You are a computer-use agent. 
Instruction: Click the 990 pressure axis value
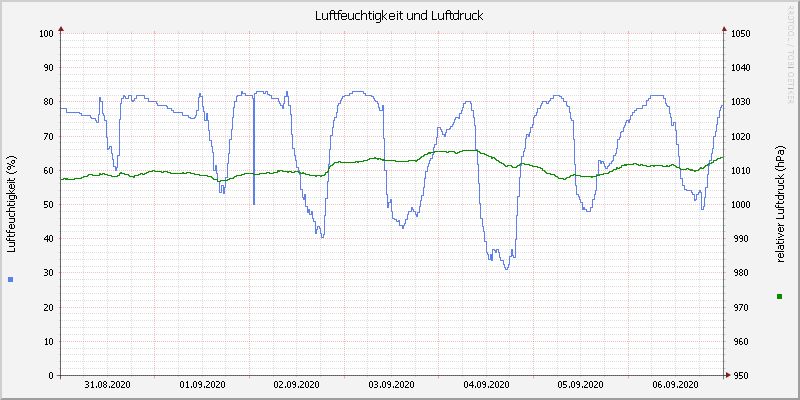[x=739, y=239]
